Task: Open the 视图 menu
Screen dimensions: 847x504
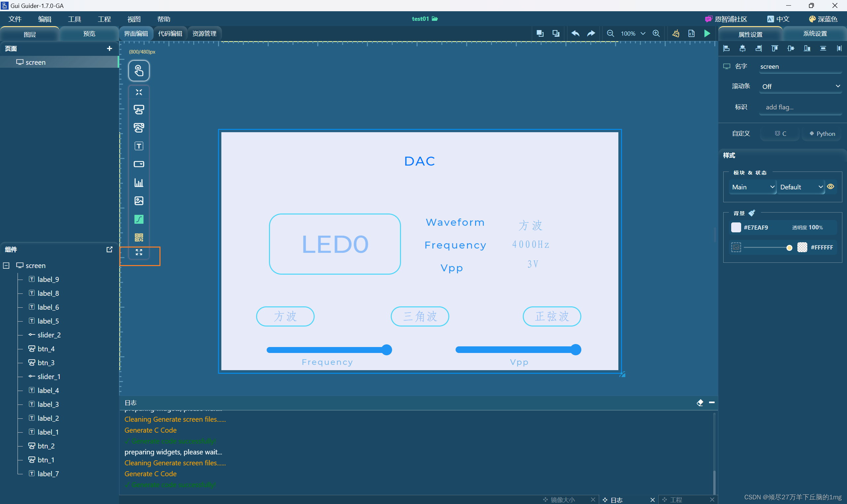Action: [134, 19]
